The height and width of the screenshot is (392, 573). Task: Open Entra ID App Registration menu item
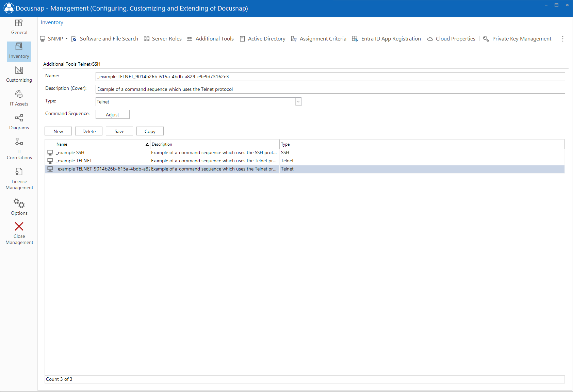click(x=391, y=39)
